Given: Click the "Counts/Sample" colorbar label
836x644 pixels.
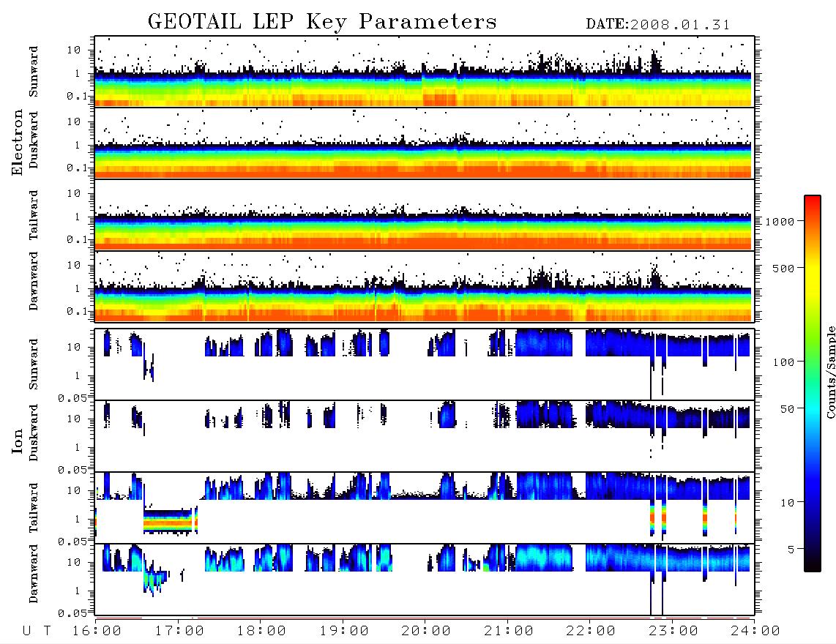Looking at the screenshot, I should pos(830,372).
